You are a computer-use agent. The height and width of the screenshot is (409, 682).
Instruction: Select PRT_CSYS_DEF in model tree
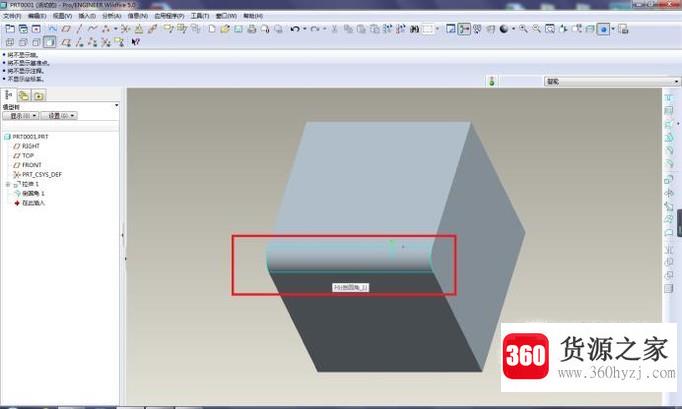pos(37,174)
